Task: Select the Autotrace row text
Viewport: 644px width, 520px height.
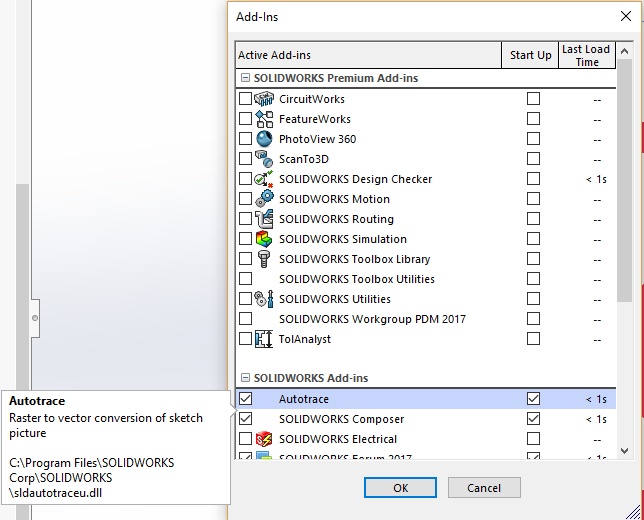Action: [304, 399]
